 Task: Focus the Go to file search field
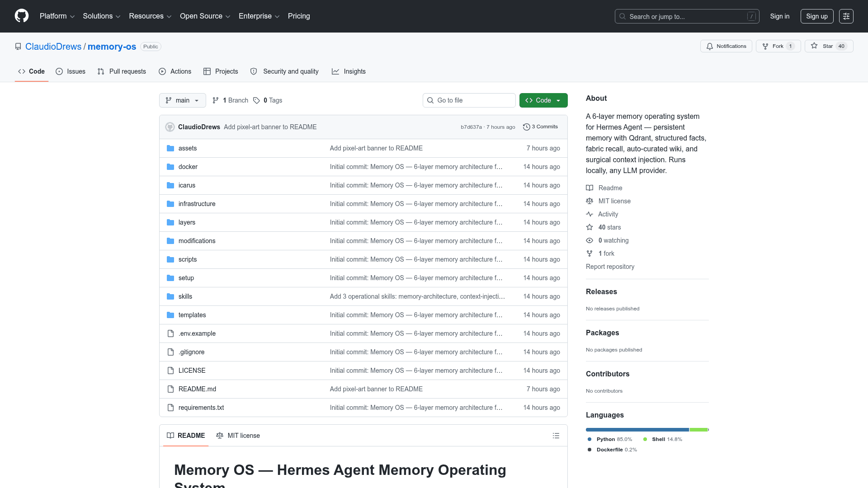(469, 100)
